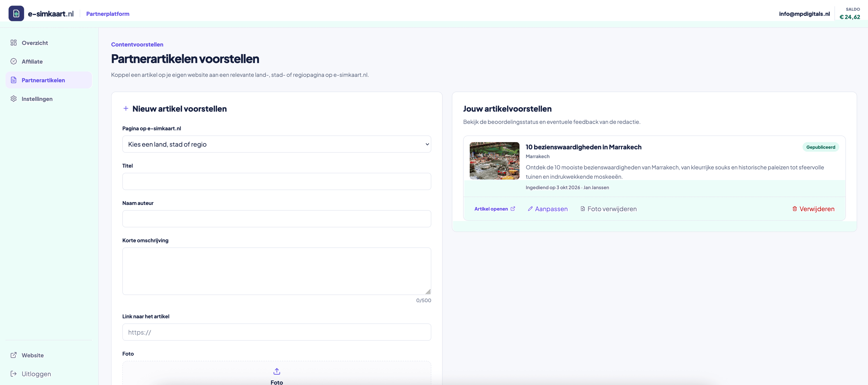Screen dimensions: 868x385
Task: Click Aanpassen to edit the Marrakech article
Action: click(547, 209)
